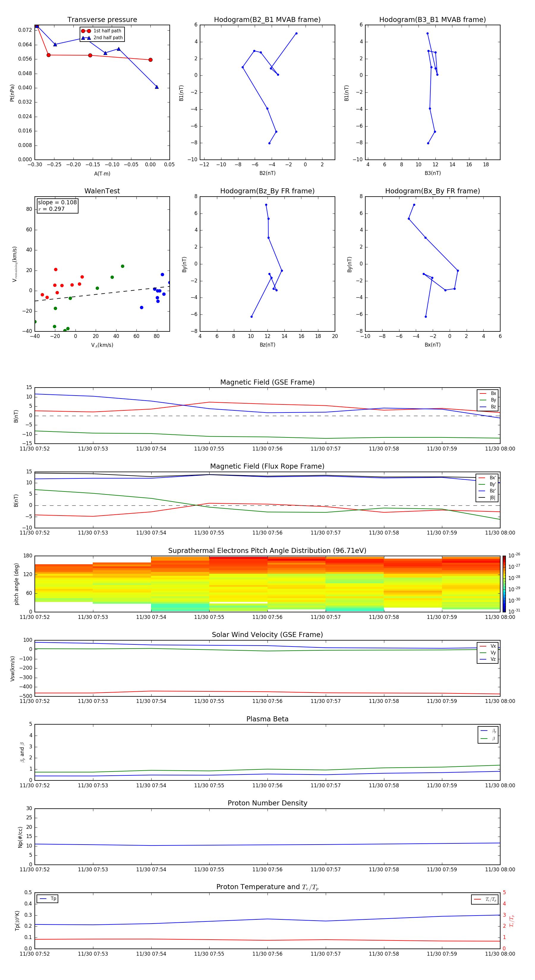Click the Vx legend entry

[x=488, y=646]
